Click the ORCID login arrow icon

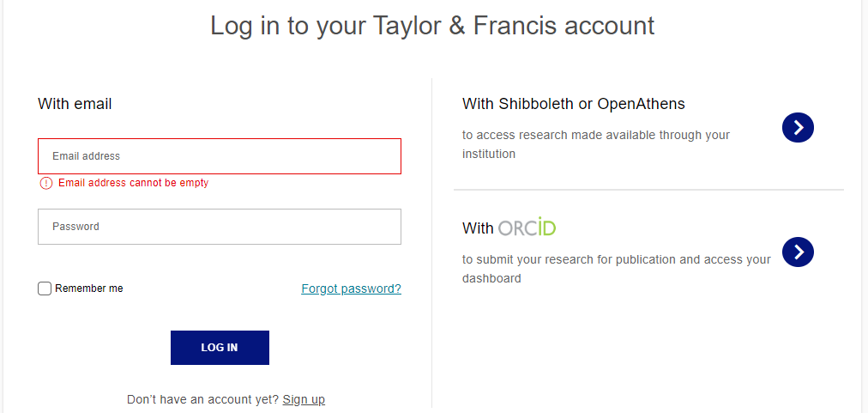click(798, 252)
